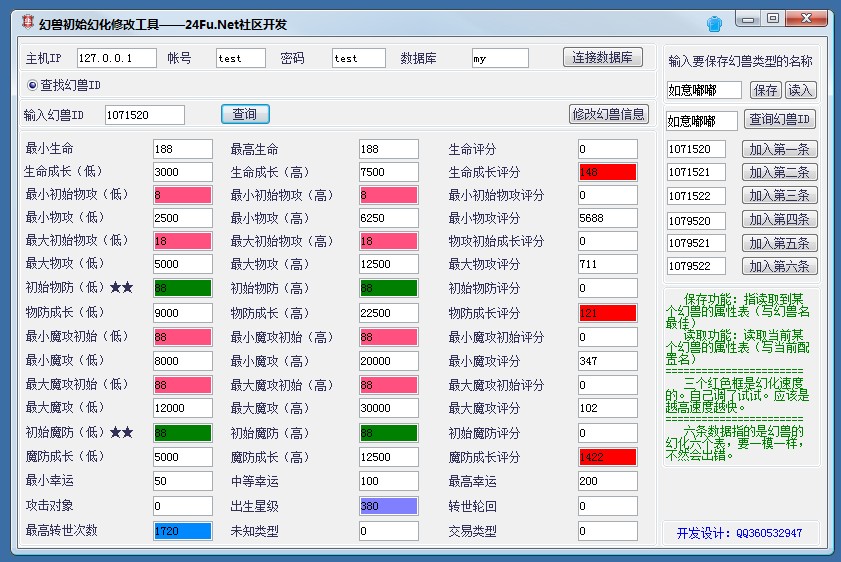Image resolution: width=841 pixels, height=562 pixels.
Task: Click the 加入第六条 button
Action: click(780, 266)
